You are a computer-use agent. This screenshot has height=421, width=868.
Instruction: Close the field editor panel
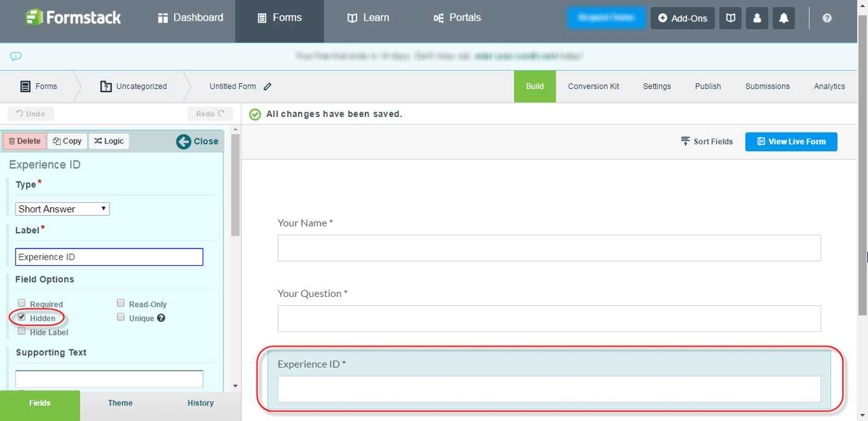coord(197,141)
